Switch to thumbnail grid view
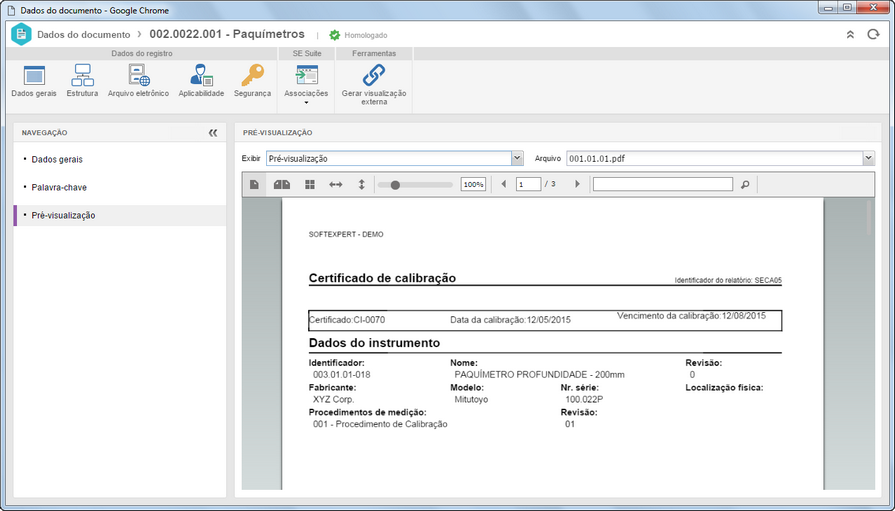The width and height of the screenshot is (895, 511). (x=310, y=184)
